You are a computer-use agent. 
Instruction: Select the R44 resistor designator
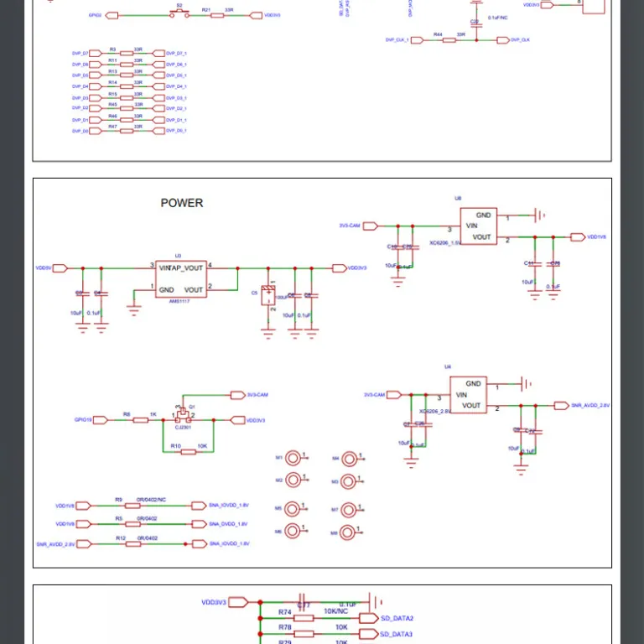438,35
